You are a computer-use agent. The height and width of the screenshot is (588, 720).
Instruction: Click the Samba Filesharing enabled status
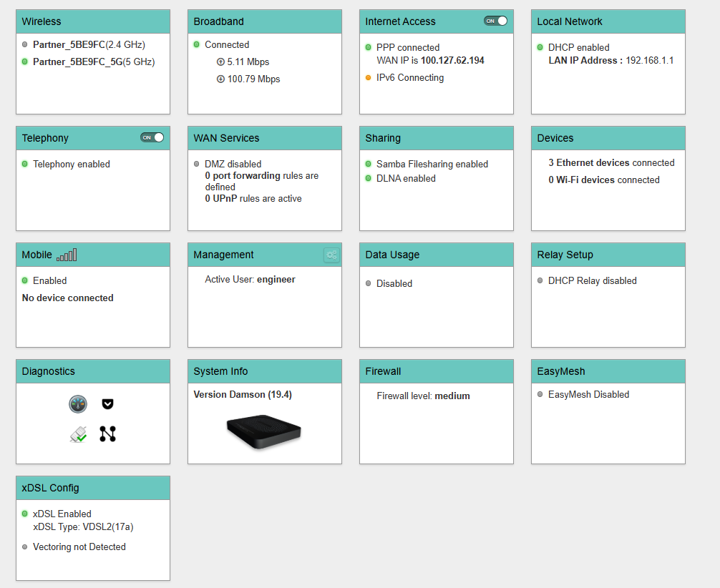click(x=432, y=164)
